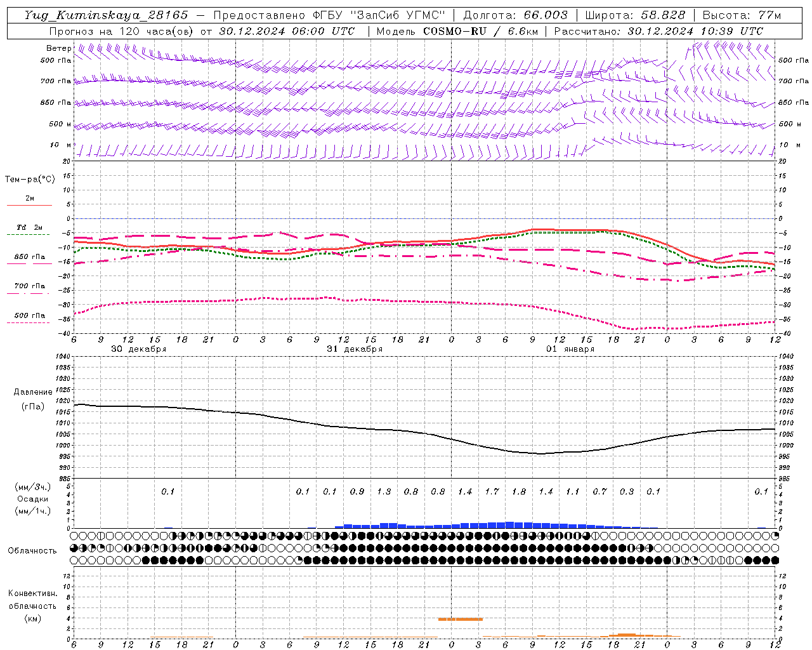Click the left 500 гПа wind level label
812x650 pixels.
point(56,60)
